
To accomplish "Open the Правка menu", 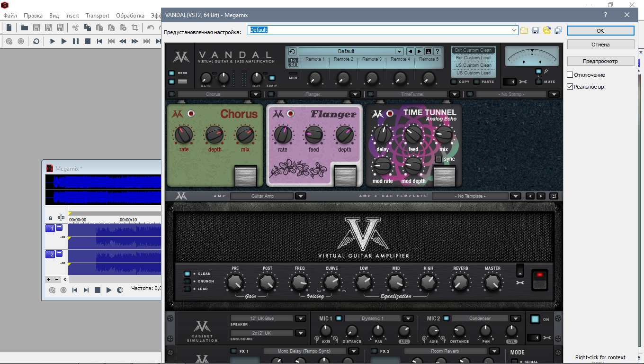I will click(33, 16).
